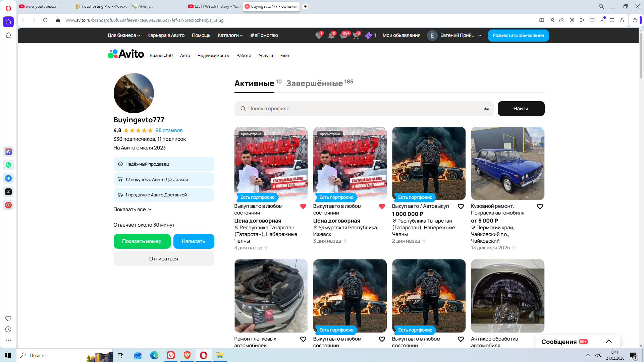Open notifications bell in Avito header
The width and height of the screenshot is (644, 362).
pos(331,36)
